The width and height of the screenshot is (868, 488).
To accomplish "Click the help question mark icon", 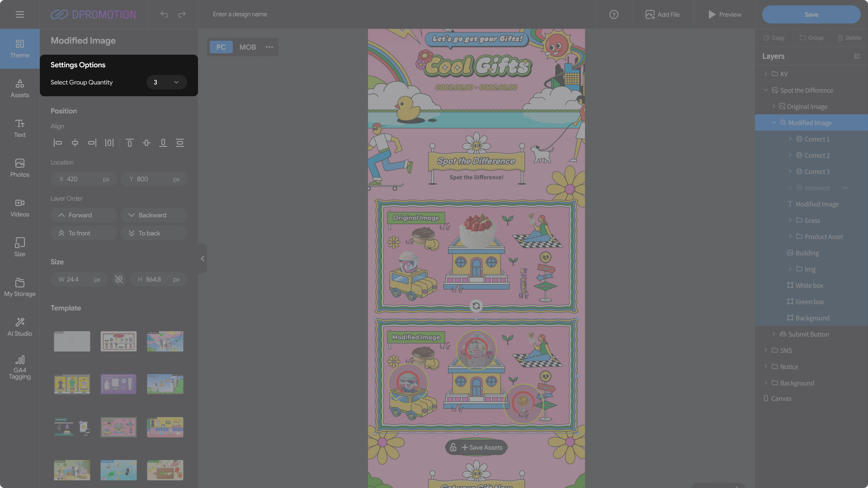I will 613,14.
